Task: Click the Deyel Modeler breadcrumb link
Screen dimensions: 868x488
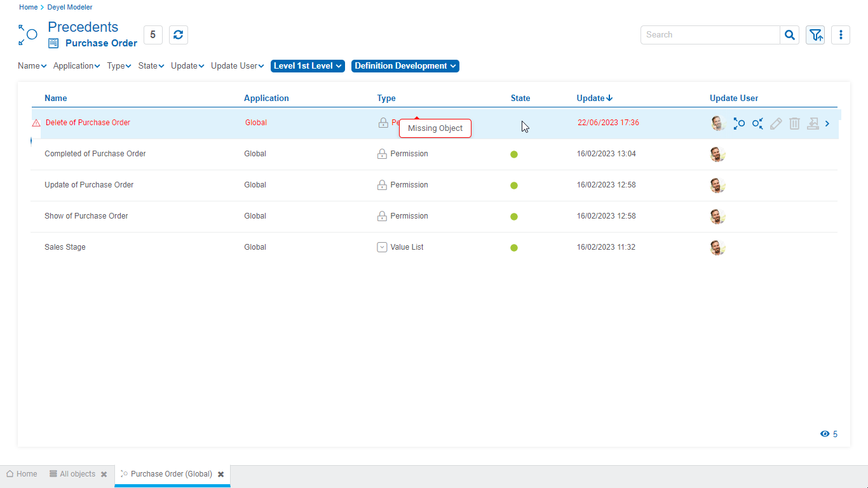Action: (x=70, y=8)
